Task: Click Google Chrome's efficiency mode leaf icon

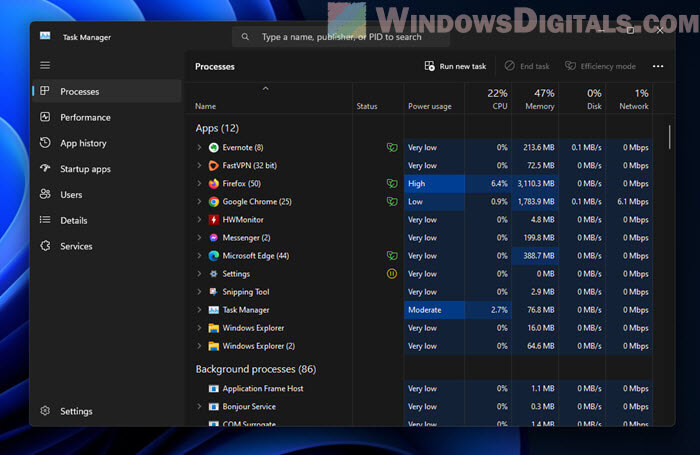Action: tap(392, 202)
